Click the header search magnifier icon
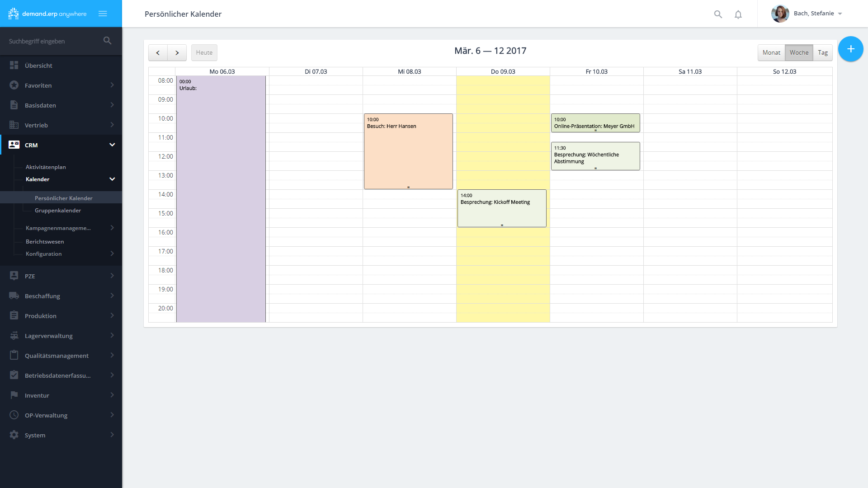868x488 pixels. (x=718, y=14)
